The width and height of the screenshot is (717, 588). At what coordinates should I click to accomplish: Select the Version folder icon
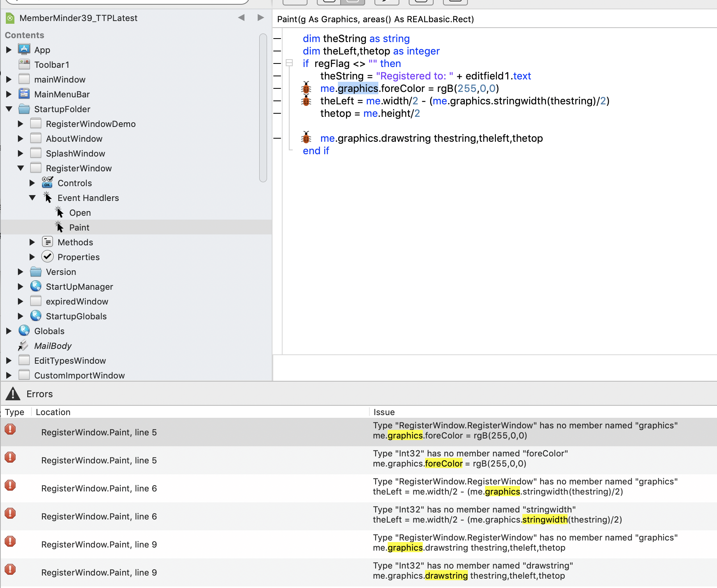(x=36, y=271)
